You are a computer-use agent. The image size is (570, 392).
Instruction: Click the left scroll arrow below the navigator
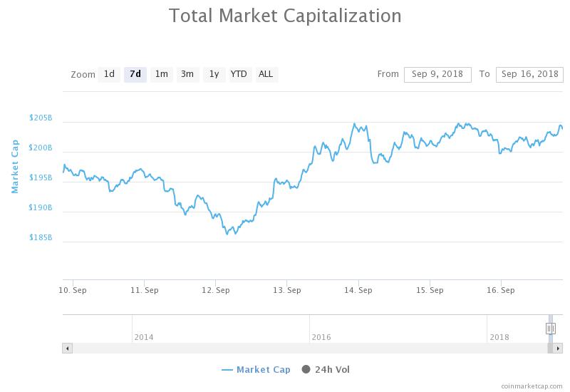point(67,349)
